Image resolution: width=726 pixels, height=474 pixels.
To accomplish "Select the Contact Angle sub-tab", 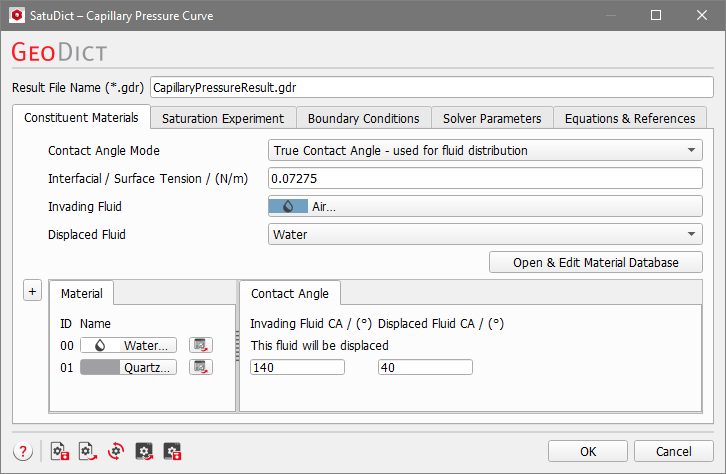I will pyautogui.click(x=290, y=293).
